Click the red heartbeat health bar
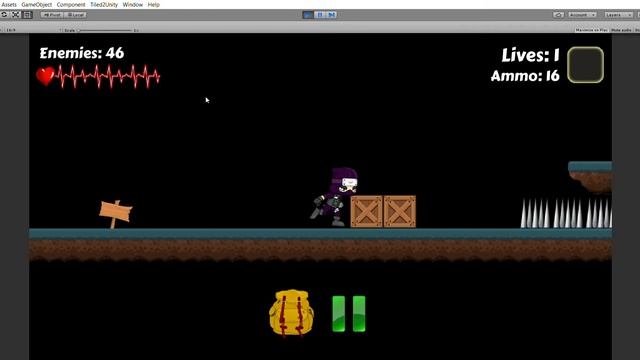640x360 pixels. pyautogui.click(x=108, y=76)
